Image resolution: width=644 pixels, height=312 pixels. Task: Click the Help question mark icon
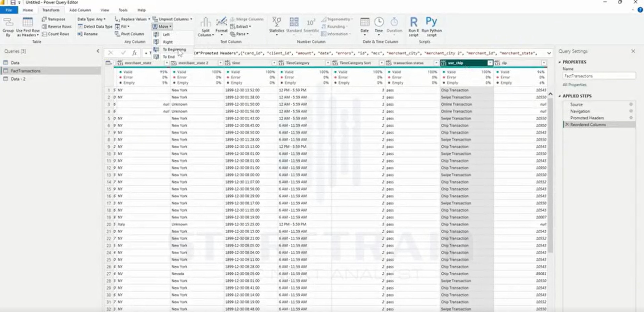pyautogui.click(x=640, y=10)
